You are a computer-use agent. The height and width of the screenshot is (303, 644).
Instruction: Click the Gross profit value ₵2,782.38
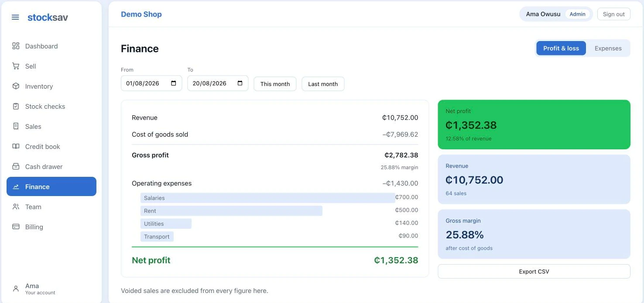click(x=401, y=155)
